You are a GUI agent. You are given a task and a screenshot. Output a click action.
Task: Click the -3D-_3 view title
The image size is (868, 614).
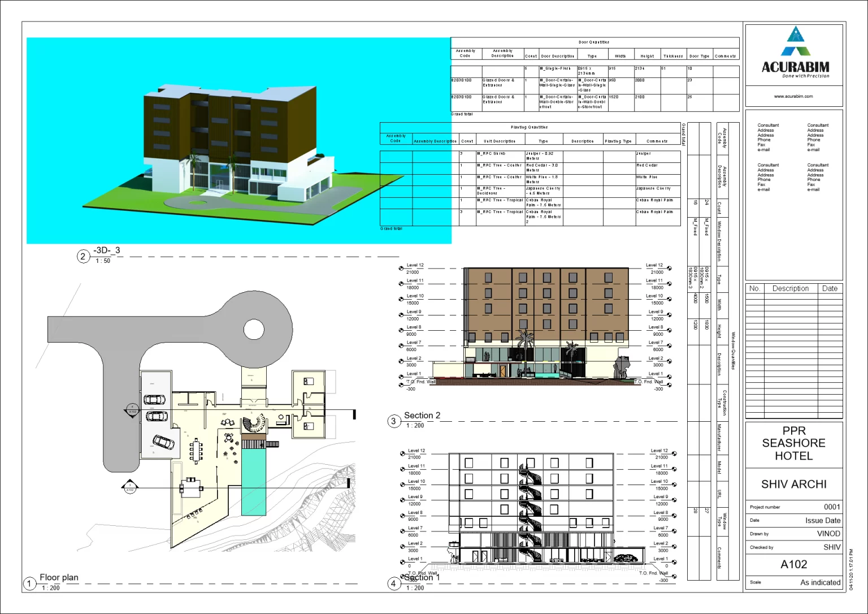107,250
